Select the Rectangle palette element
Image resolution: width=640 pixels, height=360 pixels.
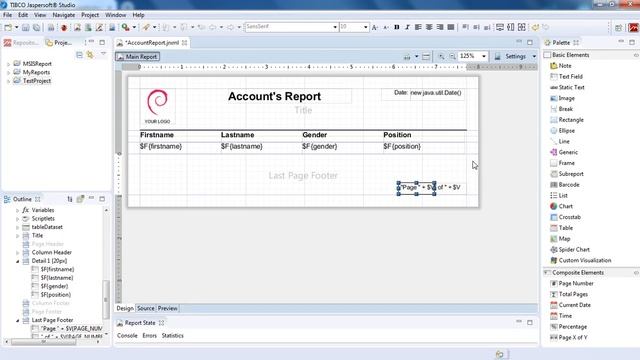point(567,120)
